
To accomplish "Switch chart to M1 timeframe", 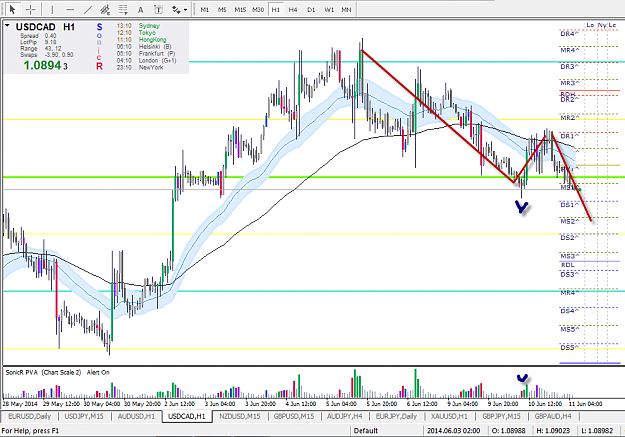I will click(204, 10).
